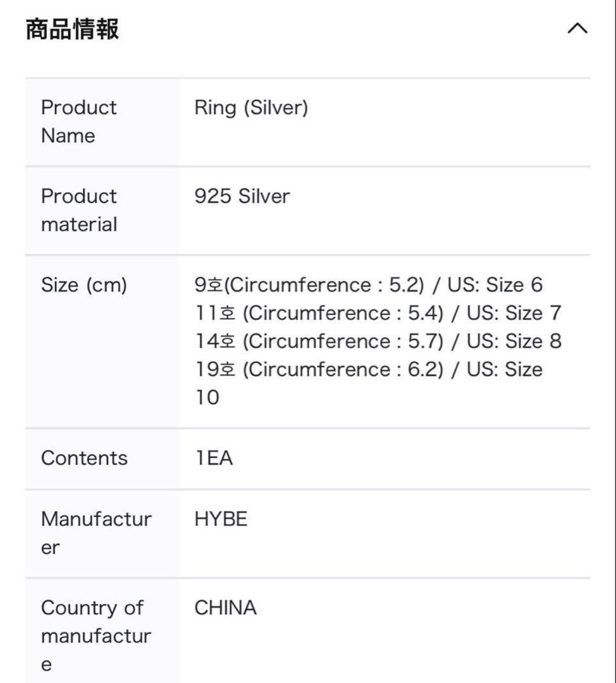Click the Circumference : 5.7 text
The height and width of the screenshot is (683, 616).
point(344,341)
